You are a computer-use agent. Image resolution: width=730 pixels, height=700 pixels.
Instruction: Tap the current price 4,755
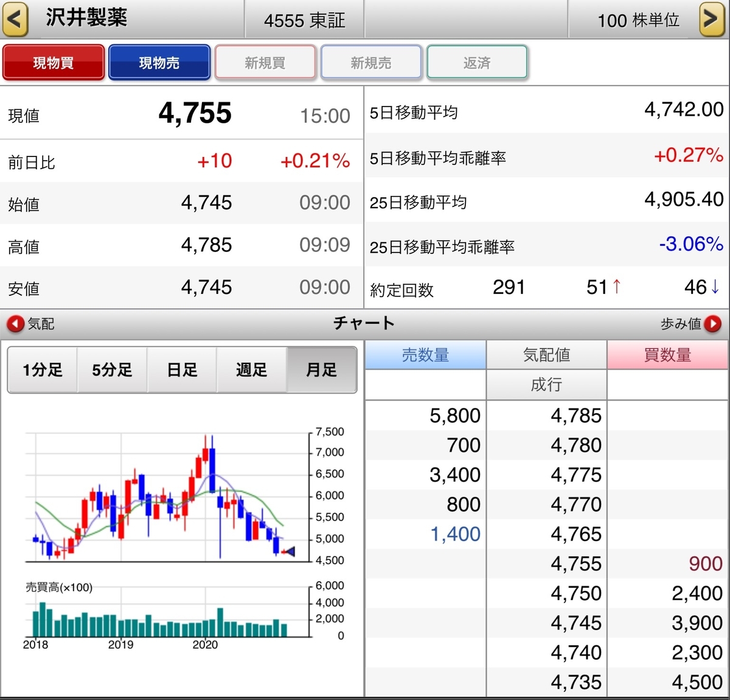195,113
